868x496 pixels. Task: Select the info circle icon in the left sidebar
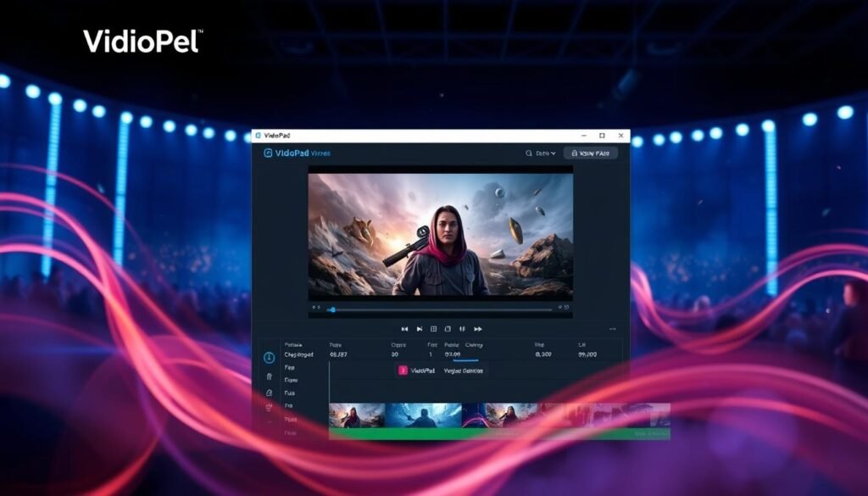click(270, 357)
